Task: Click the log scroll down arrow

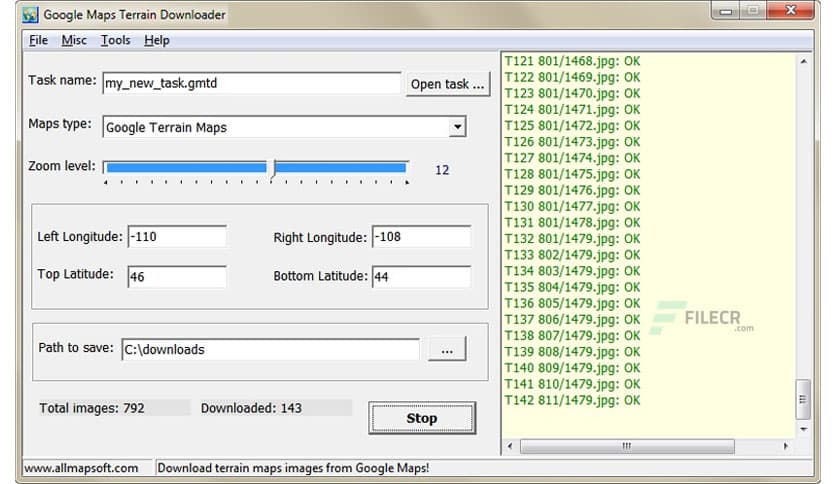Action: click(803, 429)
